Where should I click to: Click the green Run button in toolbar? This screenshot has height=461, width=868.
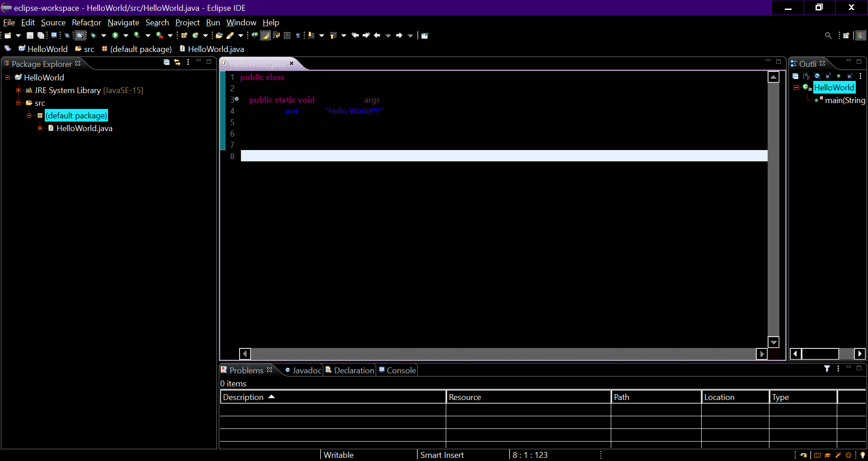tap(115, 35)
